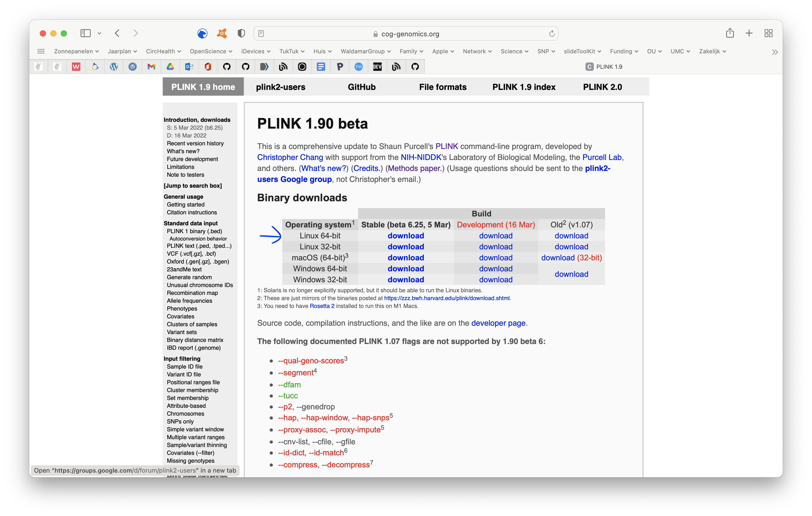Click the orange Avast extension icon

[x=222, y=33]
